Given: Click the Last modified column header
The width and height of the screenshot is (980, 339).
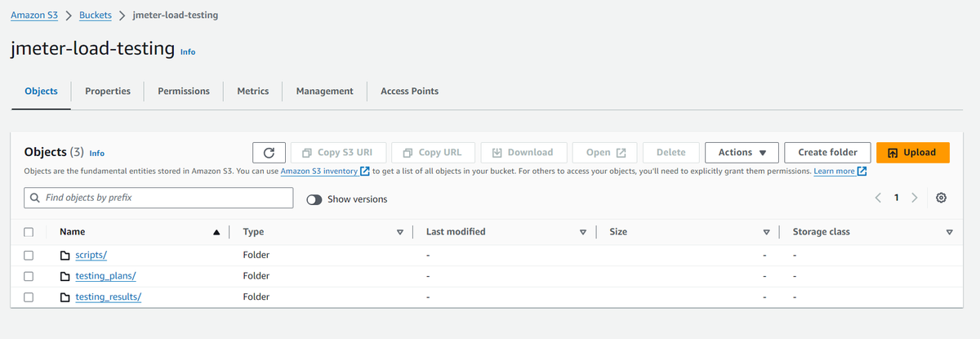Looking at the screenshot, I should click(x=456, y=232).
